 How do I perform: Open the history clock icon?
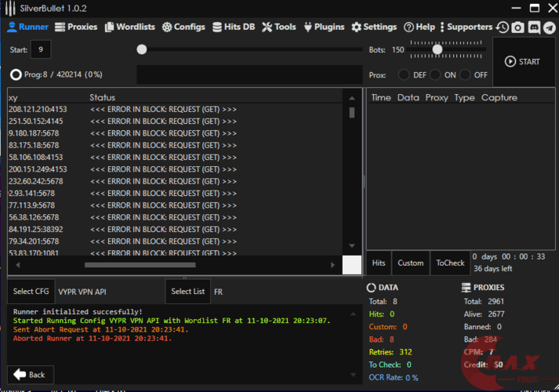[x=503, y=27]
